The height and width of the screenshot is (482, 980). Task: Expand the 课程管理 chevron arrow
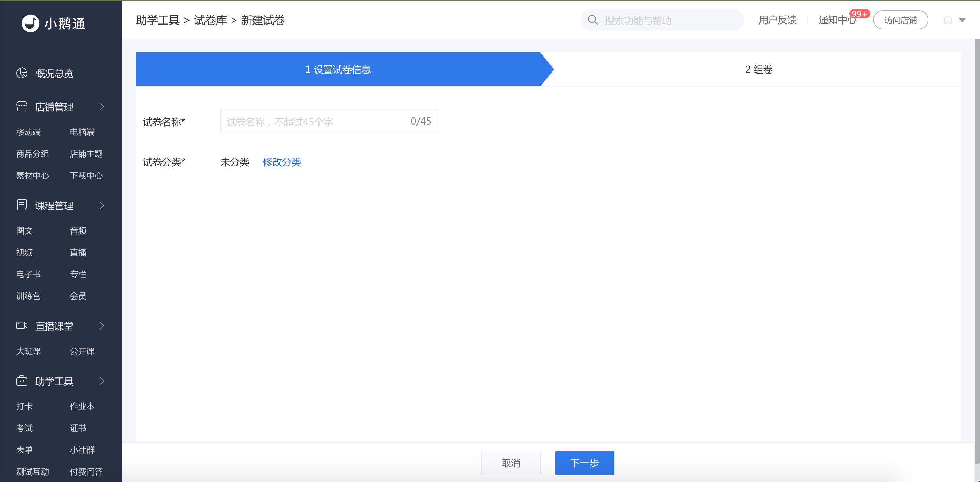[102, 206]
